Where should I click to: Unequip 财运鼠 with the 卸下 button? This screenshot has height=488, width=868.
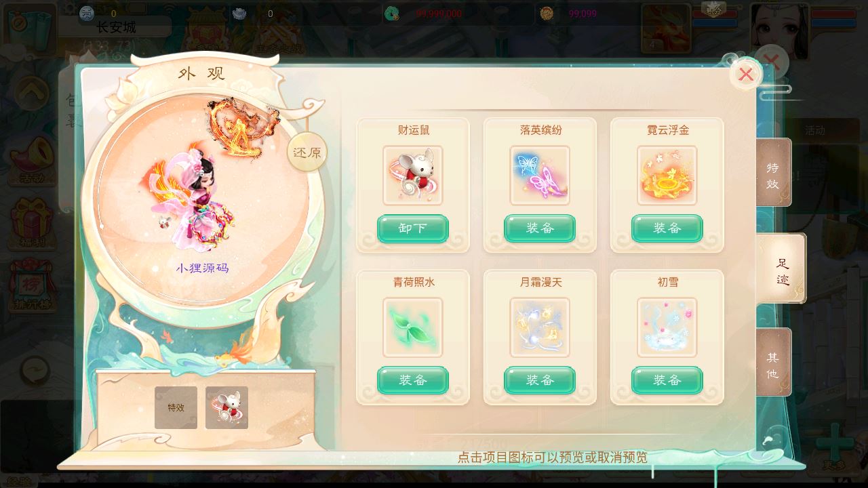412,228
